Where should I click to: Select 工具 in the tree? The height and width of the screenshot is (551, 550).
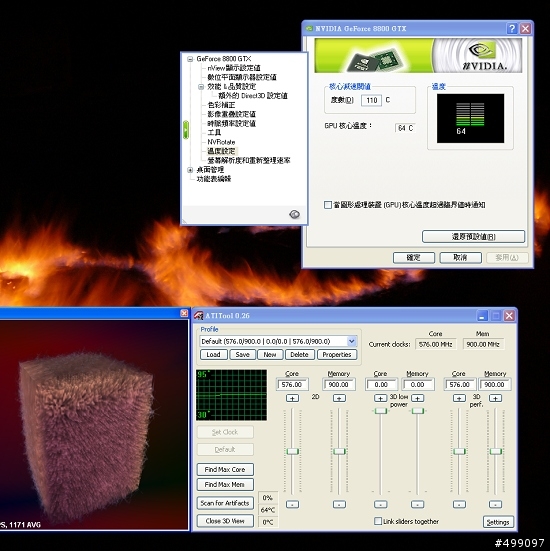coord(214,132)
